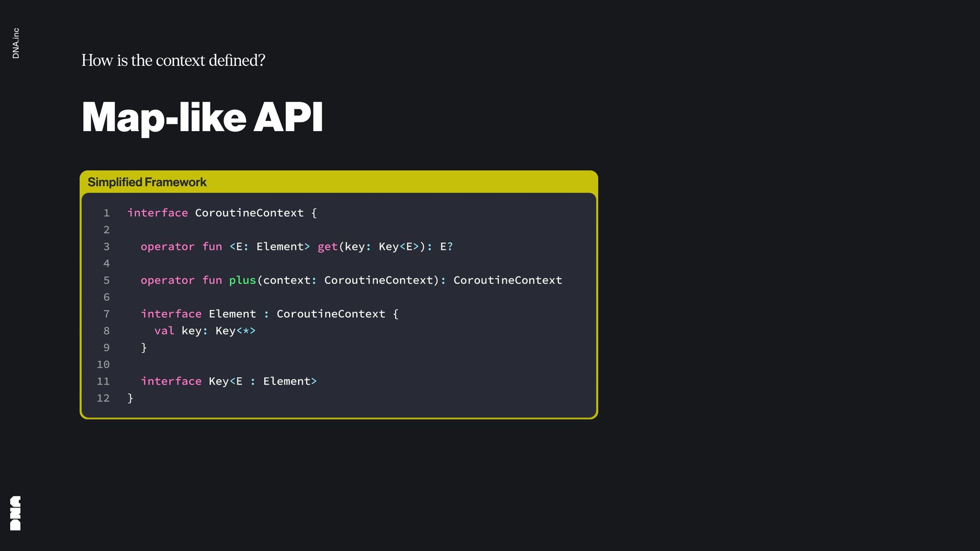This screenshot has height=551, width=980.
Task: Click 'interface CoroutineContext' keyword on line 1
Action: (x=158, y=213)
